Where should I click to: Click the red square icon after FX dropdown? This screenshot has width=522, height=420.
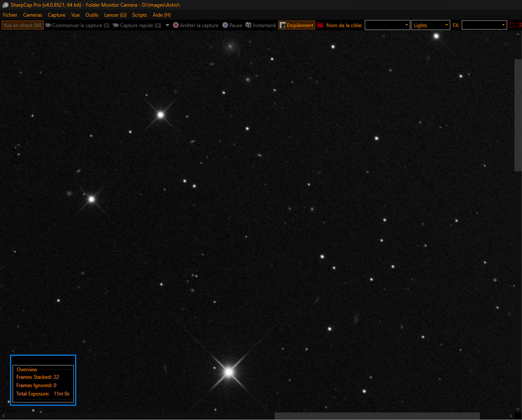coord(512,25)
